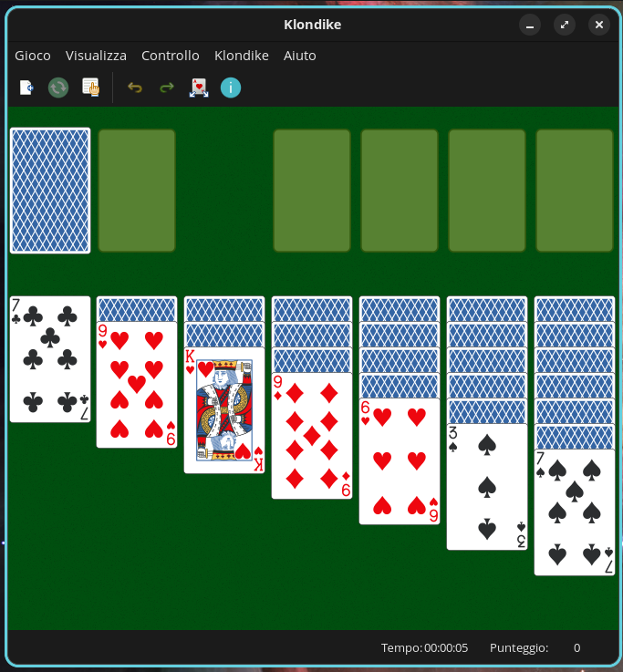
Task: Show the blue info help icon
Action: click(231, 88)
